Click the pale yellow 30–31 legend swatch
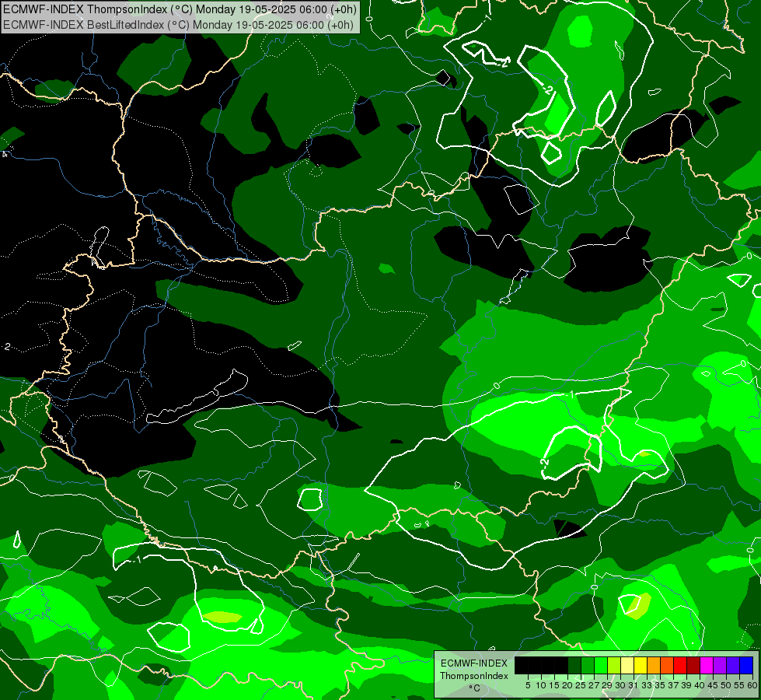The width and height of the screenshot is (761, 700). point(627,665)
